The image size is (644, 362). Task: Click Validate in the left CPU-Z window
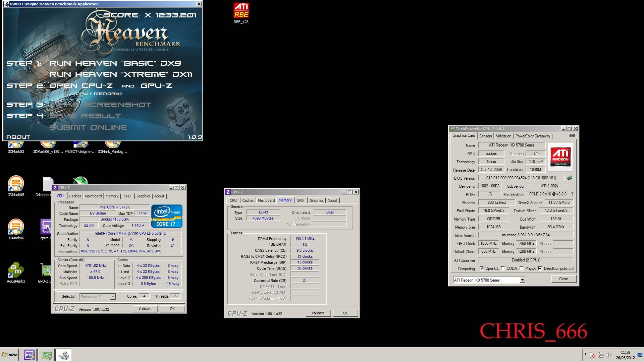tap(145, 309)
